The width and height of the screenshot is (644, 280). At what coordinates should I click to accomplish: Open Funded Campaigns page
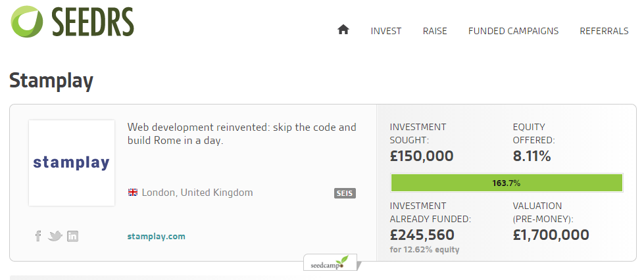tap(513, 31)
